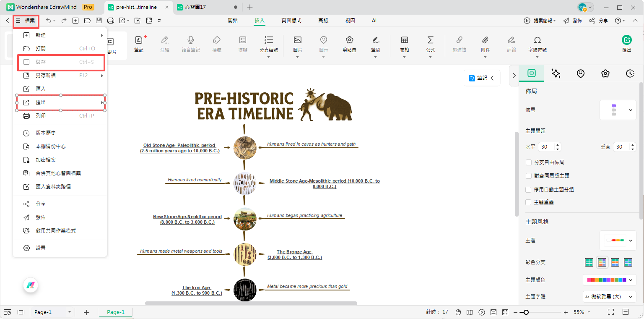The image size is (644, 319).
Task: Open the AI sparkle tab in side panel
Action: coord(556,73)
